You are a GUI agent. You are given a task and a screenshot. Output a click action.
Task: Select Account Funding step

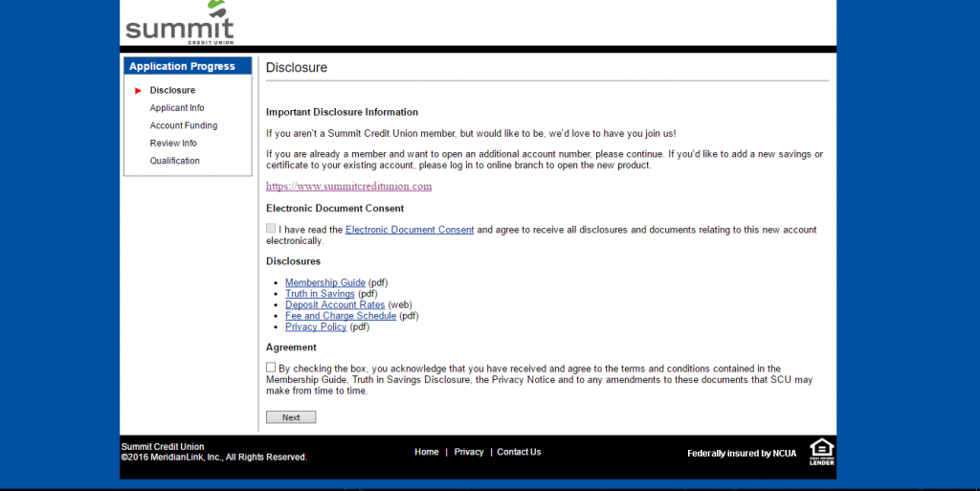click(184, 125)
